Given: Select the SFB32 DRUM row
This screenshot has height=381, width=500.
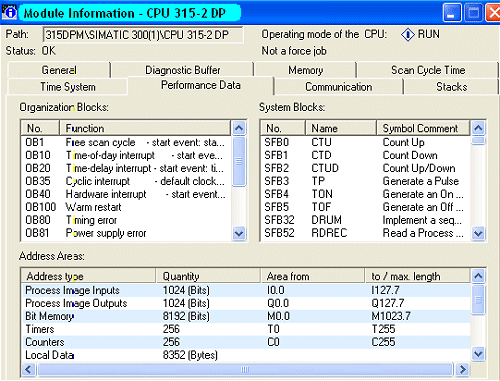Looking at the screenshot, I should pos(366,220).
